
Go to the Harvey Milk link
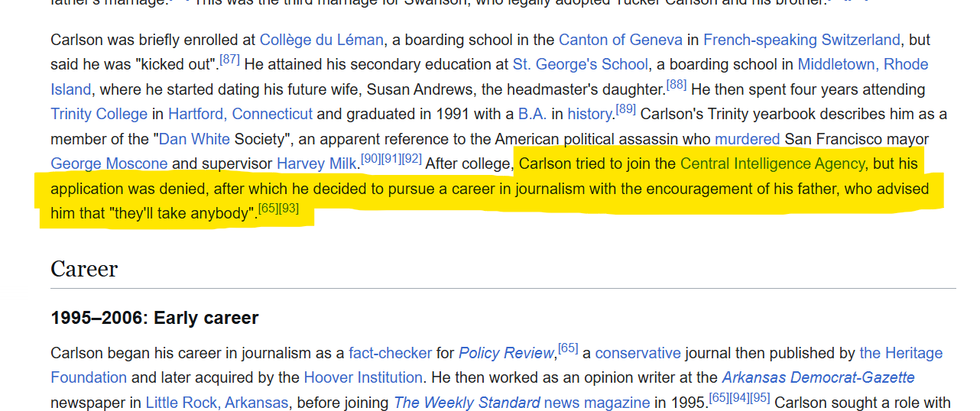point(316,163)
